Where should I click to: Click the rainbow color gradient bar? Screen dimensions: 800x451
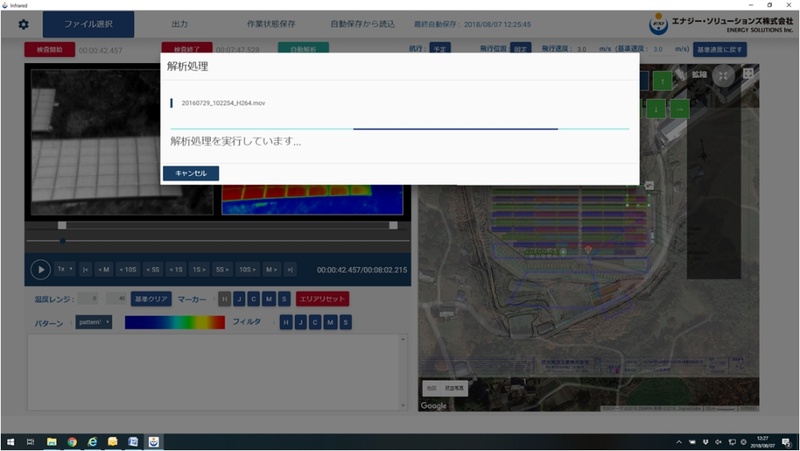pyautogui.click(x=175, y=322)
